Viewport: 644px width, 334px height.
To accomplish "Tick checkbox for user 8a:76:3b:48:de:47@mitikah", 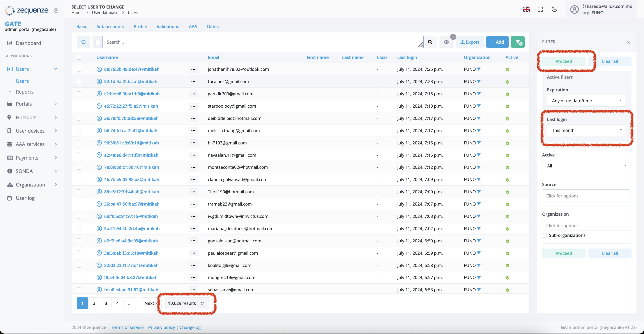I will point(79,69).
